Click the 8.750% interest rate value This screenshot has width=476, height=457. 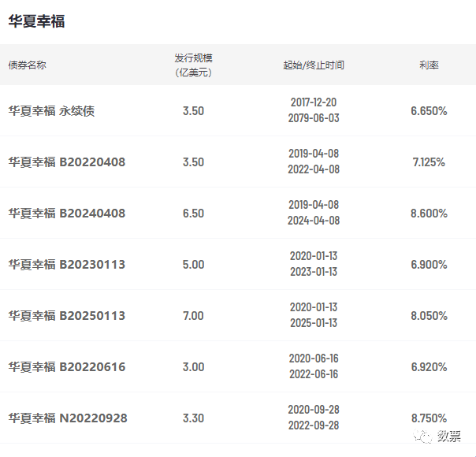pos(429,418)
